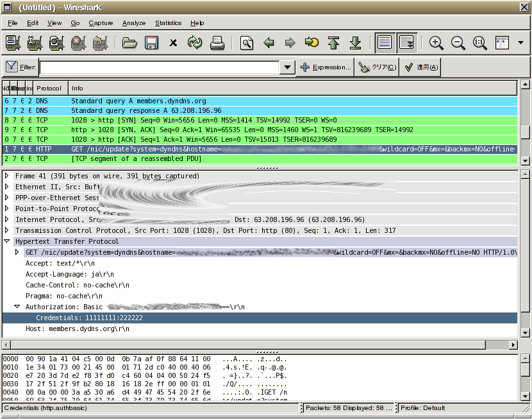Viewport: 532px width, 419px height.
Task: Print packets printer icon
Action: pyautogui.click(x=217, y=43)
